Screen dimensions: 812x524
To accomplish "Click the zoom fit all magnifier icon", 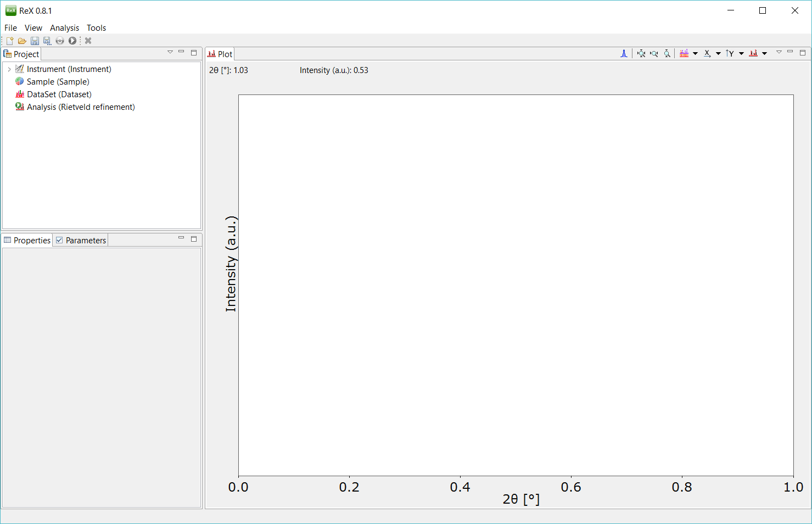I will [x=641, y=53].
